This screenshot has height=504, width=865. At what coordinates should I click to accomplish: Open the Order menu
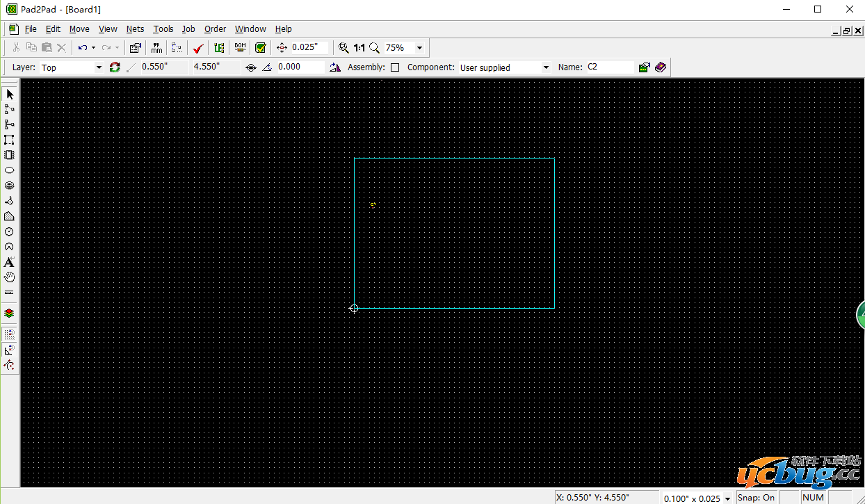[x=215, y=29]
